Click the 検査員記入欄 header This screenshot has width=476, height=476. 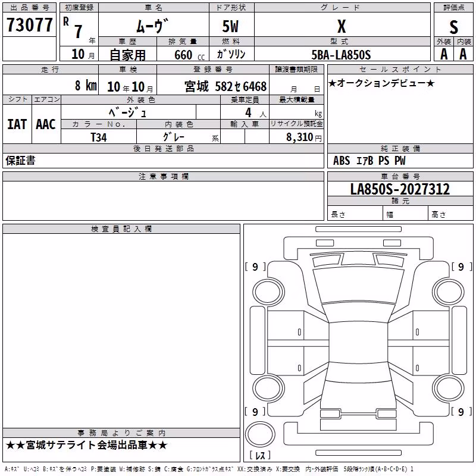click(121, 229)
